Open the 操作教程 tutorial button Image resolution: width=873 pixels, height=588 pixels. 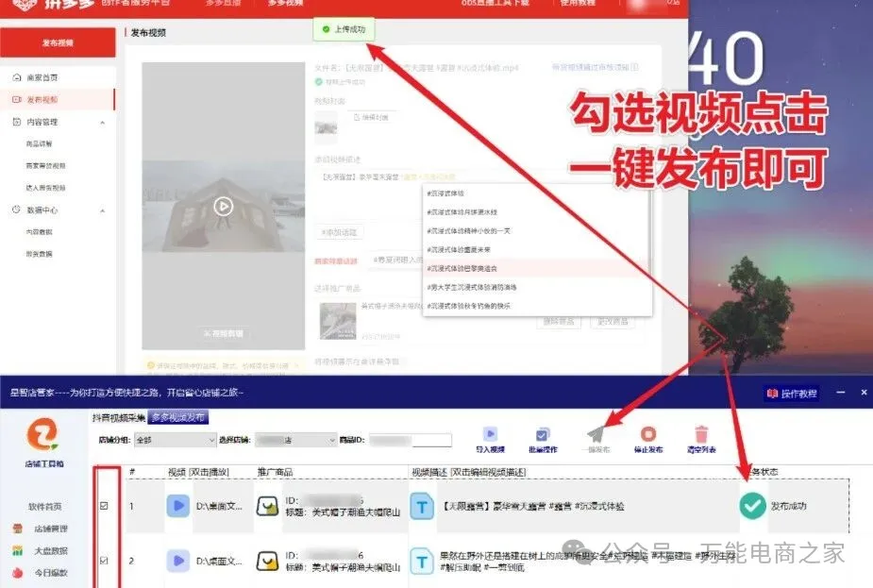point(792,394)
